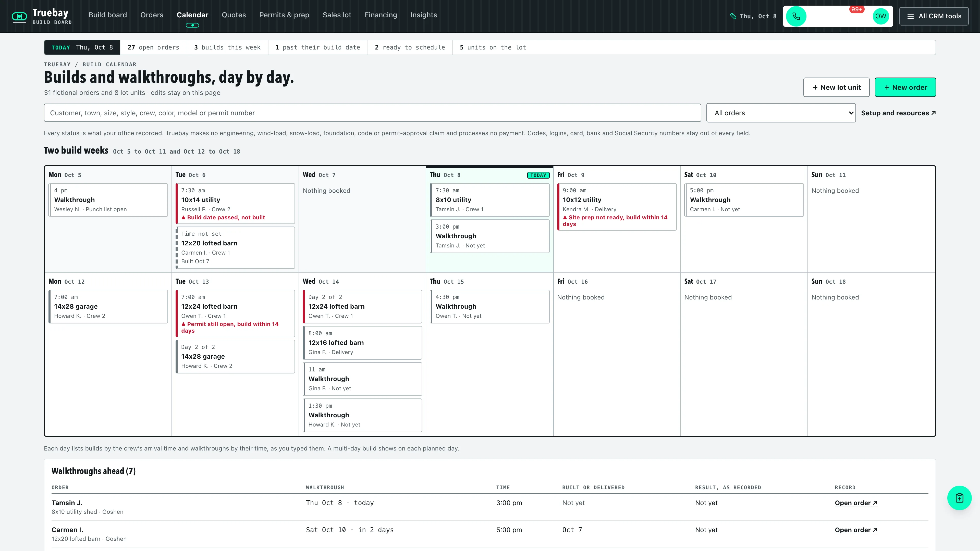Click the Truebay logo icon
Viewport: 980px width, 551px height.
(19, 16)
